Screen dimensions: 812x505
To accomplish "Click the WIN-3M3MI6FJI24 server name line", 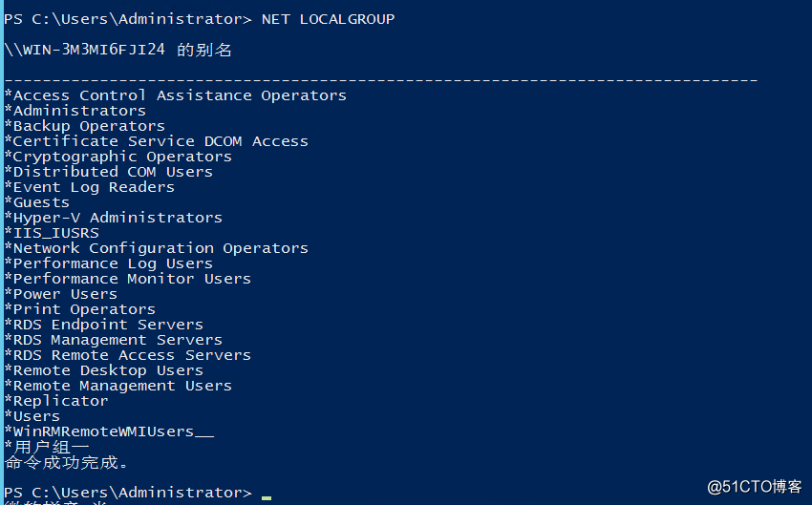I will [118, 50].
